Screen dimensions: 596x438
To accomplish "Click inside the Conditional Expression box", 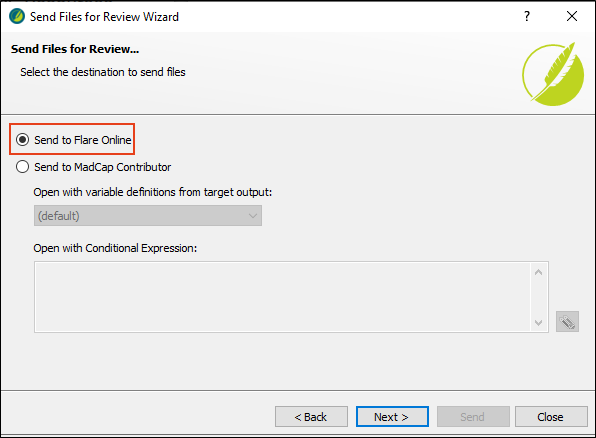I will click(282, 297).
